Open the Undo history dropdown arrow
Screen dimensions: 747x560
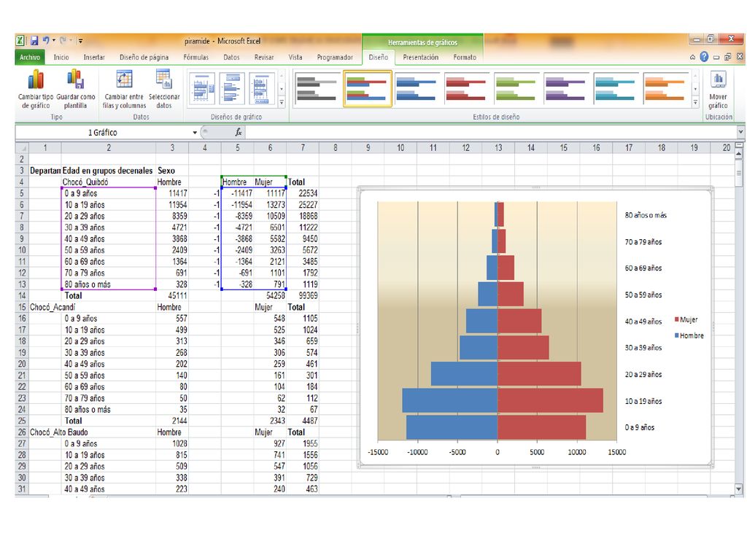click(x=54, y=41)
